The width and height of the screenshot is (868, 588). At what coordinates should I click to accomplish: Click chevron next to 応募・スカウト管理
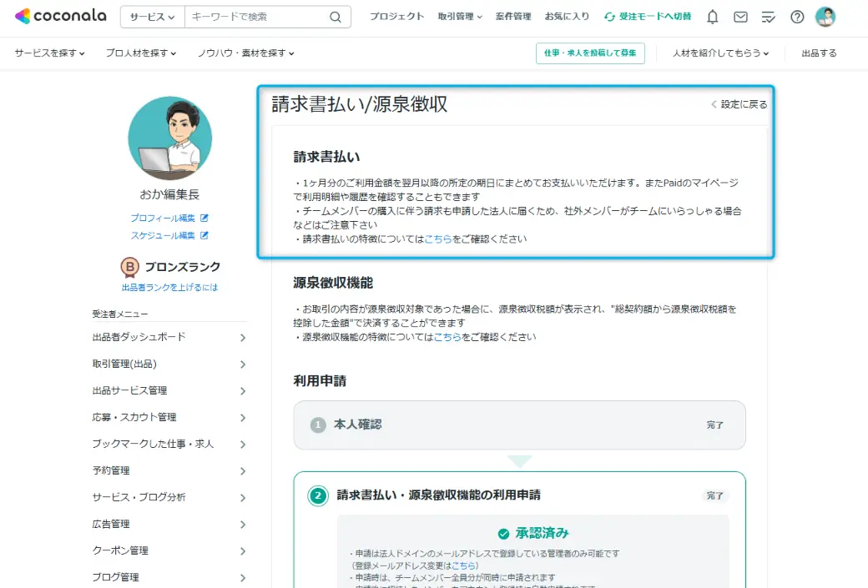(x=243, y=418)
